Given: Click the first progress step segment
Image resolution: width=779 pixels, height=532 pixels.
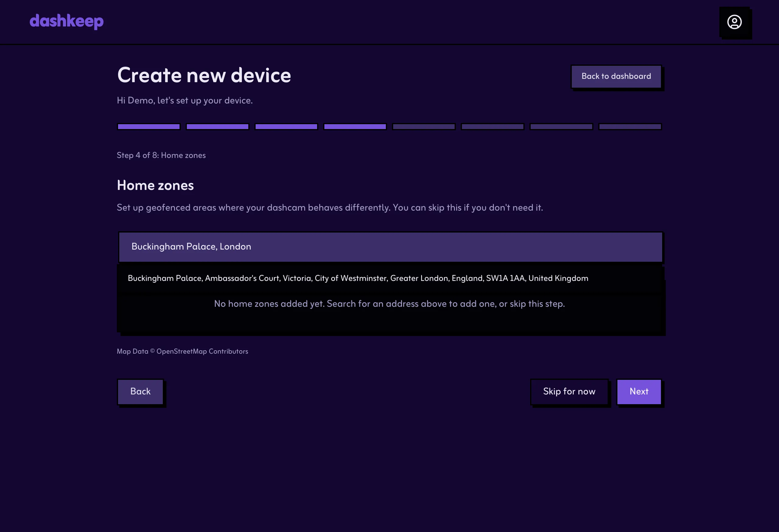Looking at the screenshot, I should click(x=149, y=127).
